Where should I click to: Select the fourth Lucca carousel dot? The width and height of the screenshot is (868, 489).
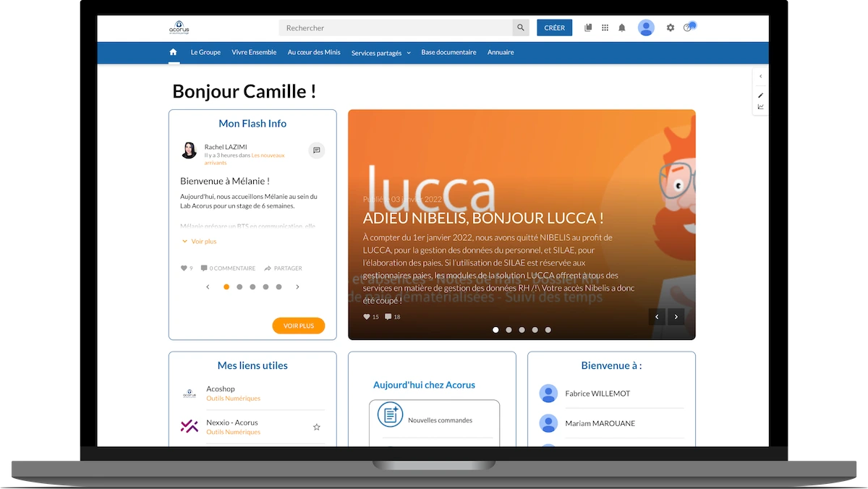pos(535,330)
